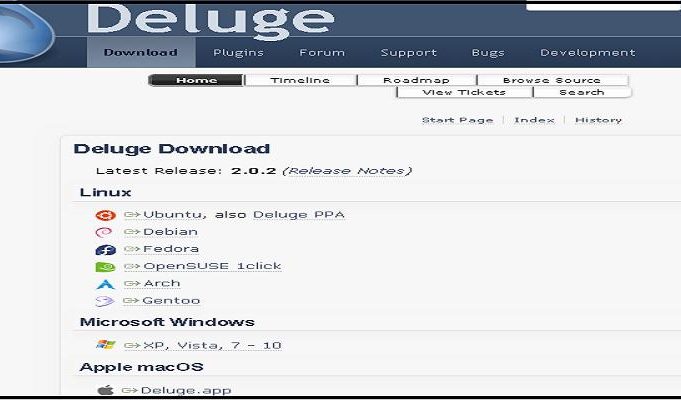
Task: Open the Index link
Action: point(534,120)
